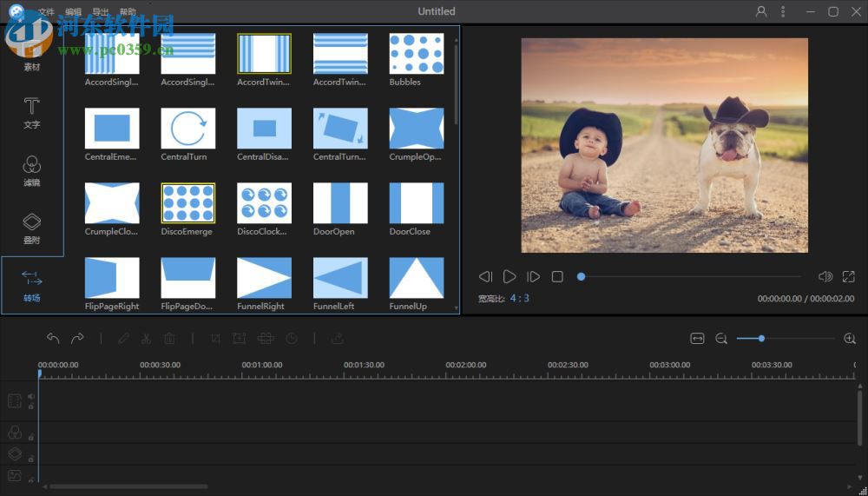The width and height of the screenshot is (868, 496).
Task: Zoom in the timeline with plus magnifier
Action: click(850, 339)
